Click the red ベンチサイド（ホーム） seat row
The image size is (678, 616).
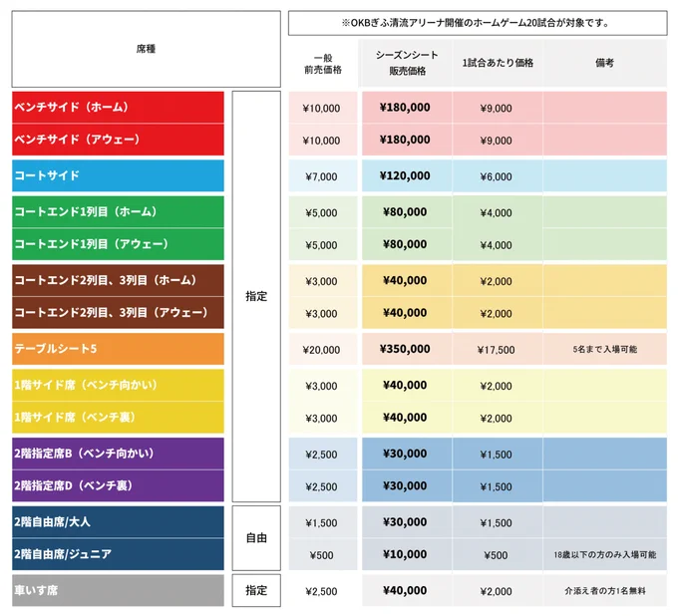click(x=118, y=108)
